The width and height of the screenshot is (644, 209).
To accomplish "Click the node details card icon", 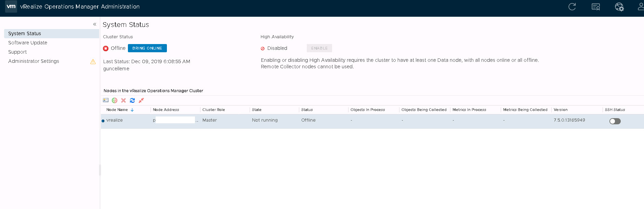I will click(x=106, y=100).
